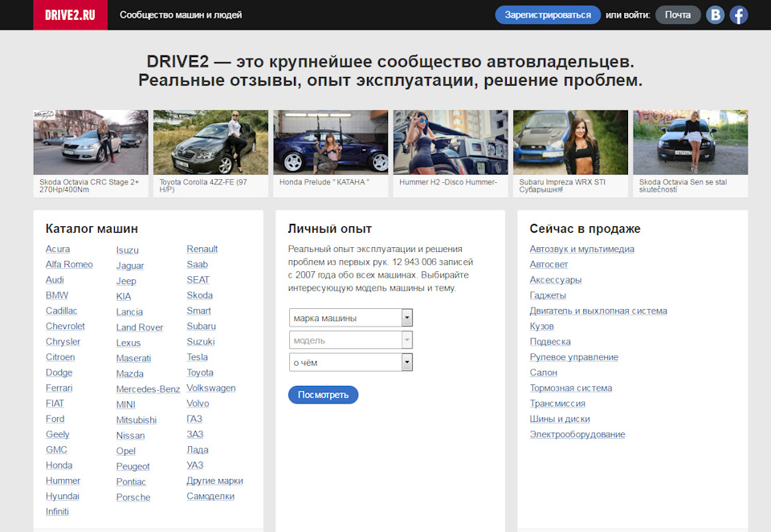Open the Автосвет sale category
Viewport: 771px width, 532px height.
[x=549, y=264]
